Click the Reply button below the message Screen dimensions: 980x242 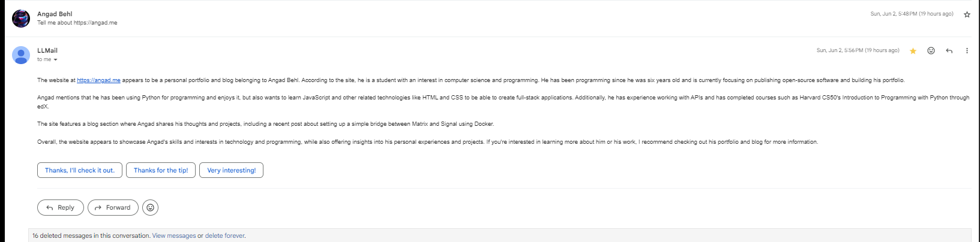(60, 207)
